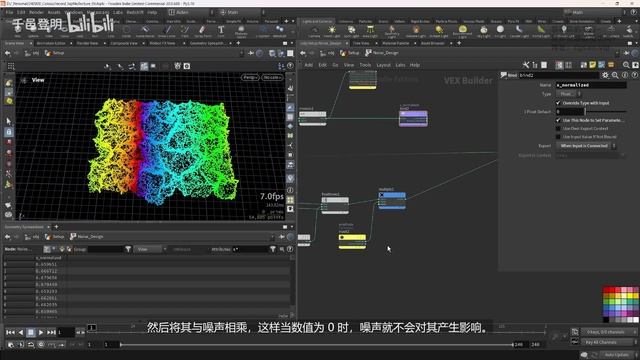Image resolution: width=640 pixels, height=360 pixels.
Task: Switch to the Animation Editor tab
Action: point(51,43)
